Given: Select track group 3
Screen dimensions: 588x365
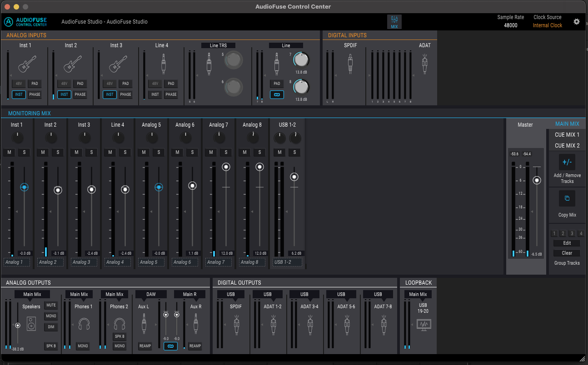Looking at the screenshot, I should [x=572, y=234].
